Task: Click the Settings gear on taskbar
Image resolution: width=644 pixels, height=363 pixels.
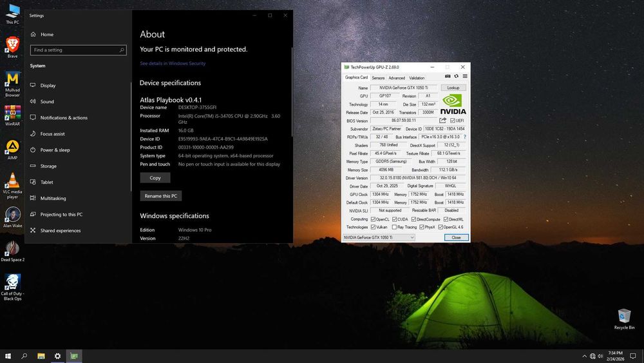Action: pyautogui.click(x=57, y=356)
